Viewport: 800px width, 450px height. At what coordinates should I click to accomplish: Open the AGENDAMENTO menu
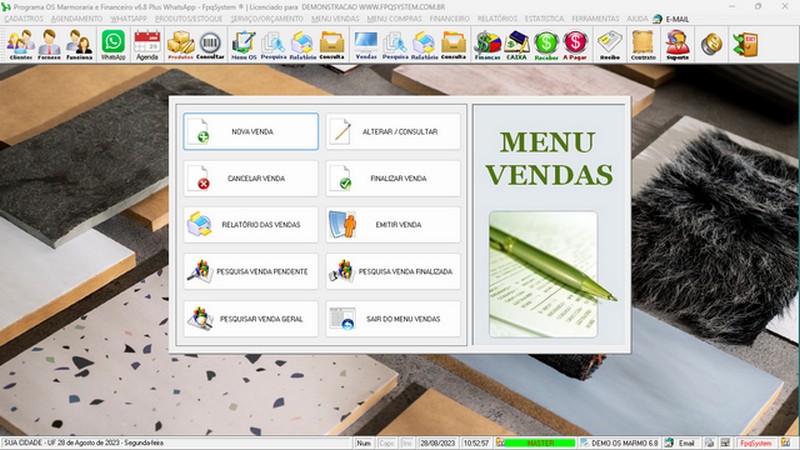(77, 19)
